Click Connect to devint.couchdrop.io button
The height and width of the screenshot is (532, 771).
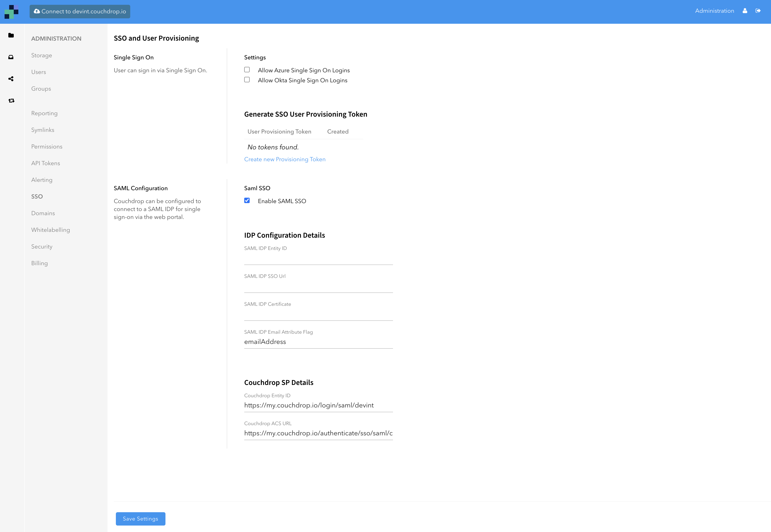pos(80,12)
